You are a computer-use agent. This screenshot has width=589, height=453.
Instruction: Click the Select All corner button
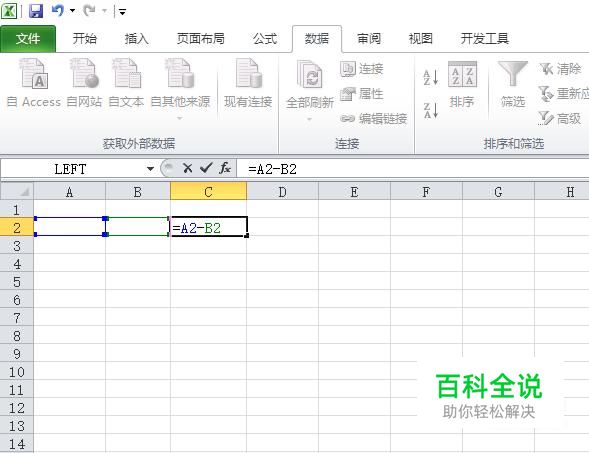click(17, 191)
